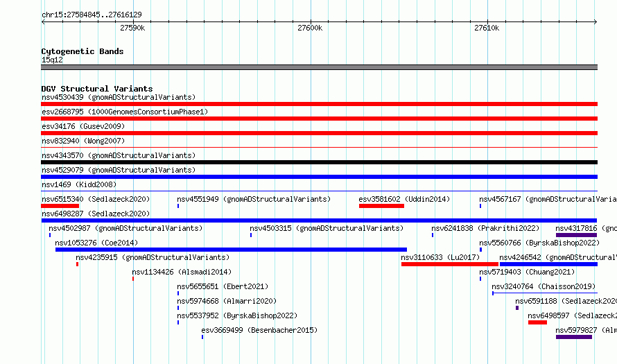617x364 pixels.
Task: Click left arrow of the coordinate ruler
Action: coord(43,22)
